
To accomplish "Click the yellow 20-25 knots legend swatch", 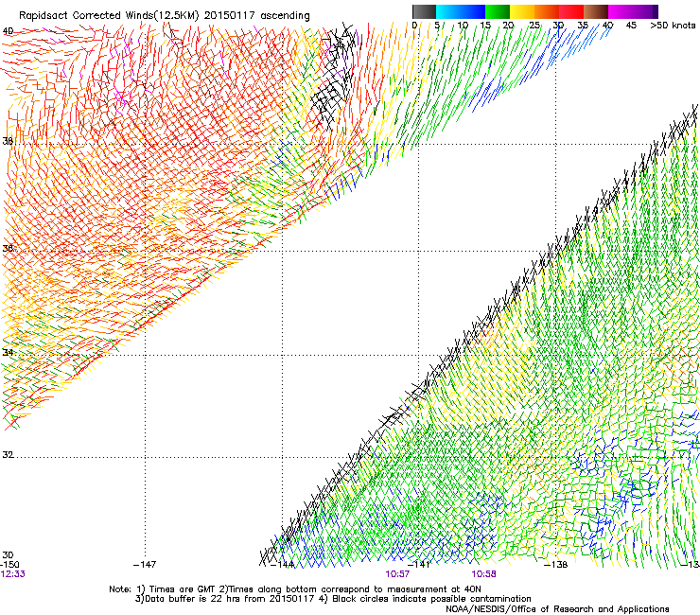I will [x=522, y=11].
